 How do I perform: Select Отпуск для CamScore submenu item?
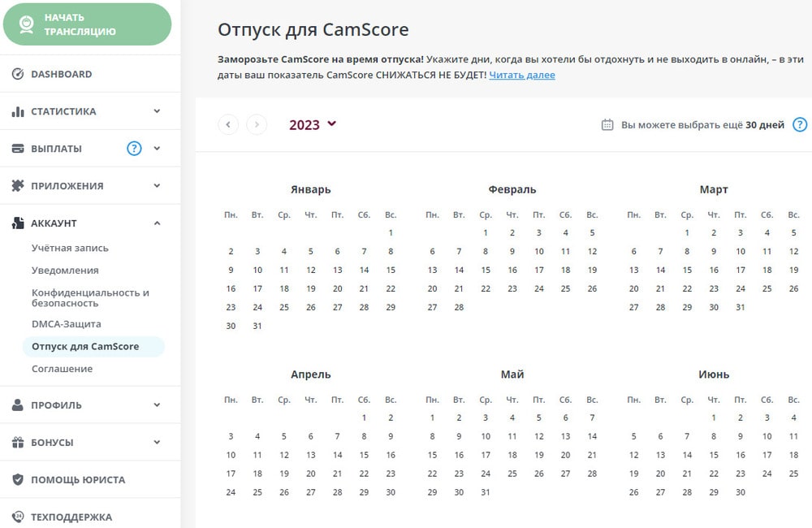(93, 346)
